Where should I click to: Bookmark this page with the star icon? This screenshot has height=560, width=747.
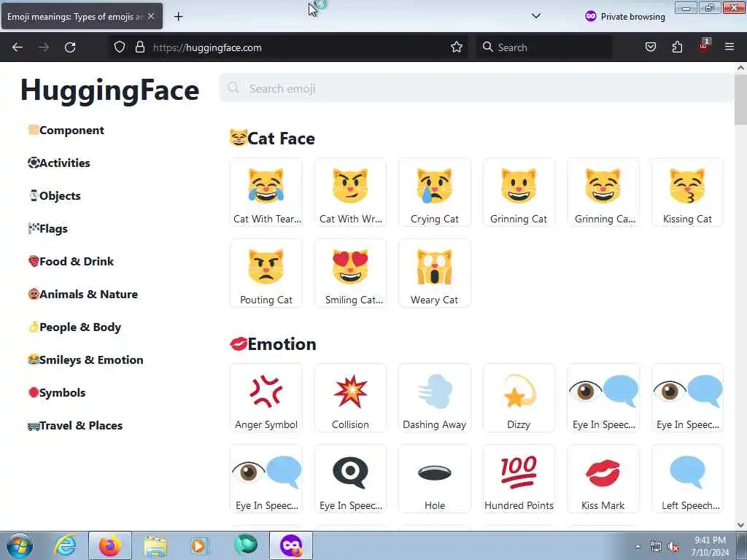[x=457, y=47]
